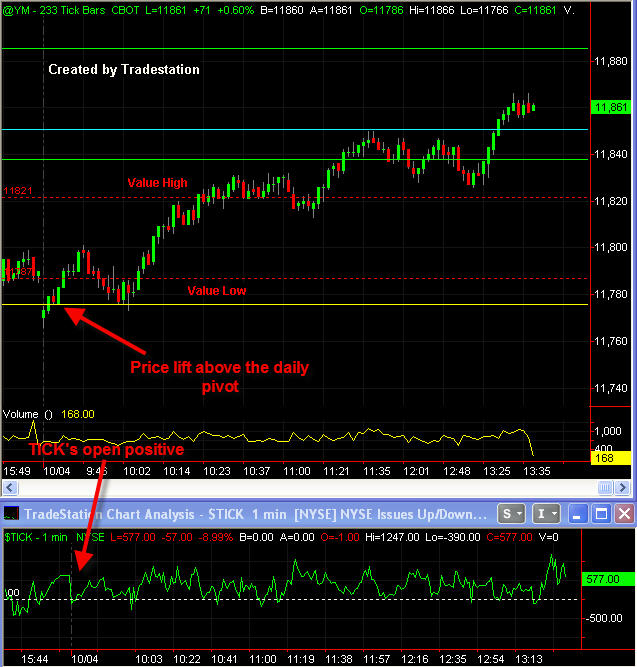
Task: Click the "$TICK - 1 min" status text
Action: [x=36, y=537]
